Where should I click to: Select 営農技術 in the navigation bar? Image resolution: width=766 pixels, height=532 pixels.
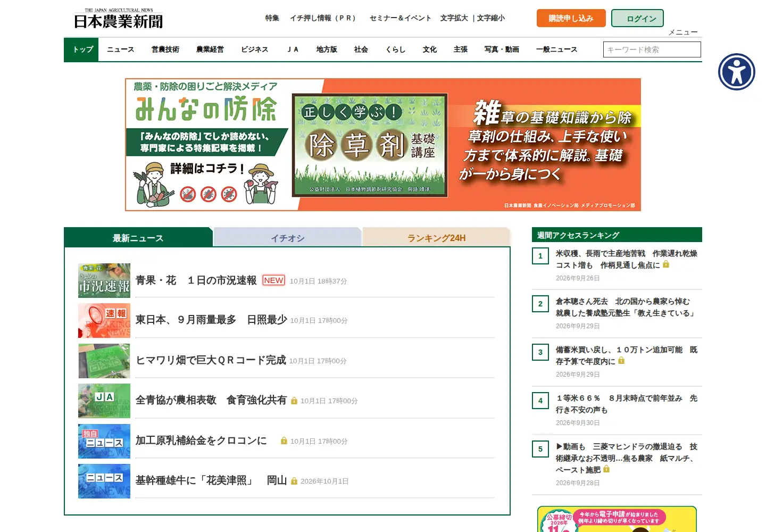(x=165, y=49)
